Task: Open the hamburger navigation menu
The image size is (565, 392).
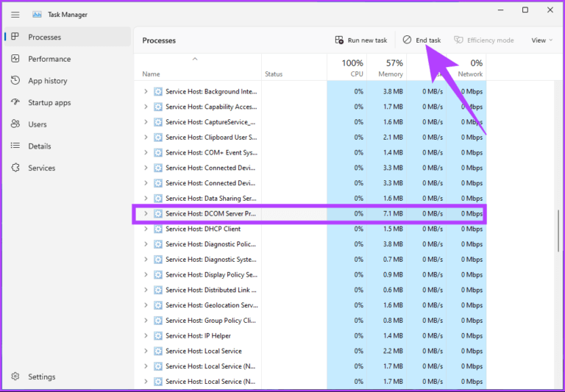Action: click(x=15, y=15)
